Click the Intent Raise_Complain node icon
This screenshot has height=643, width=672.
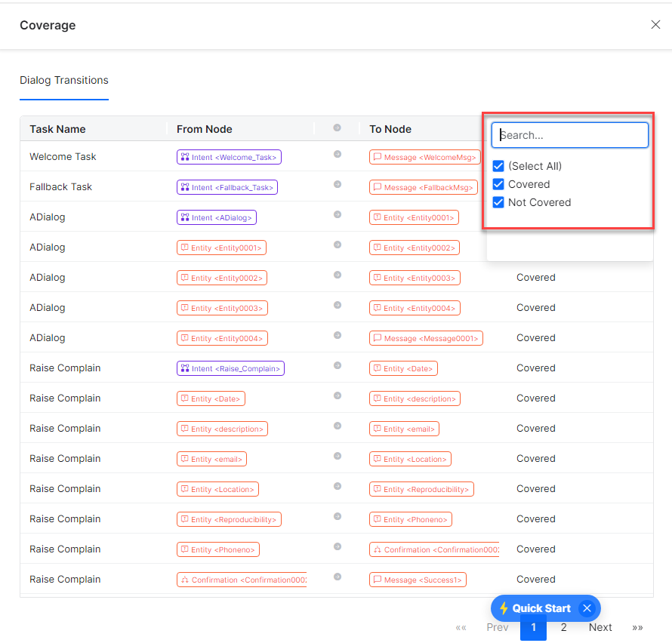click(x=184, y=368)
